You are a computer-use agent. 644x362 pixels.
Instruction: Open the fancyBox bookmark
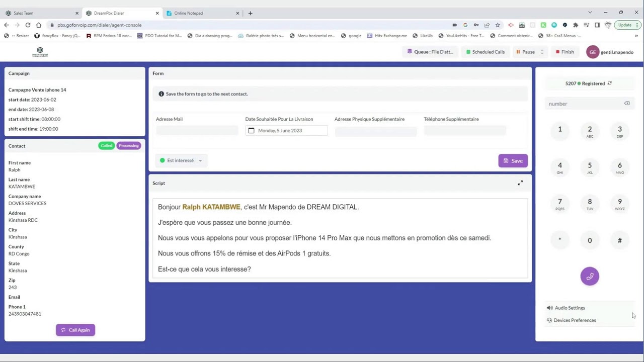click(x=57, y=36)
